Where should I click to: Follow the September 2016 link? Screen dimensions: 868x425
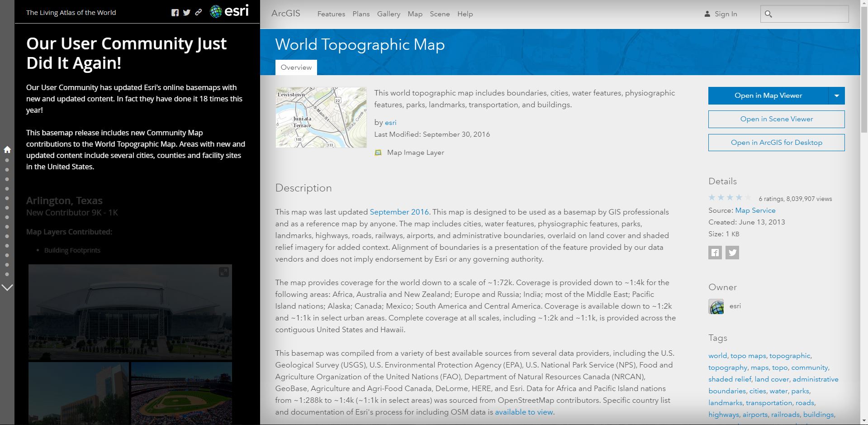(x=399, y=212)
